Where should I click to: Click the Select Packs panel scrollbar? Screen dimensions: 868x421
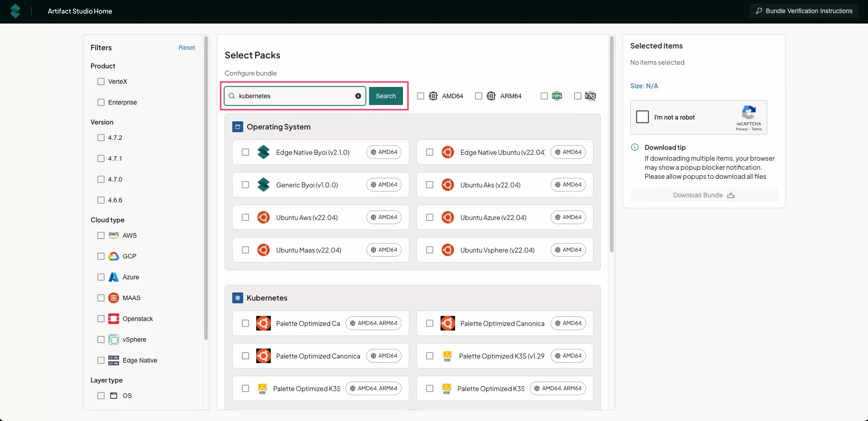(x=612, y=144)
